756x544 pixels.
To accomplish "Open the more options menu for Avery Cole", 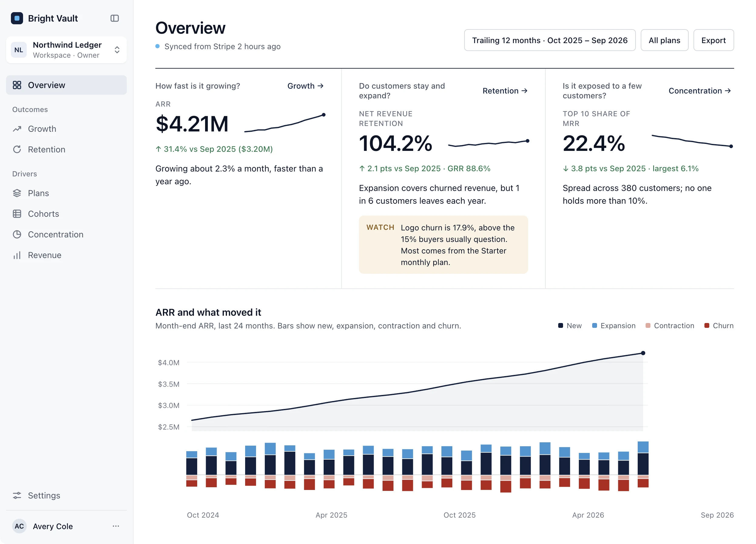I will click(116, 526).
